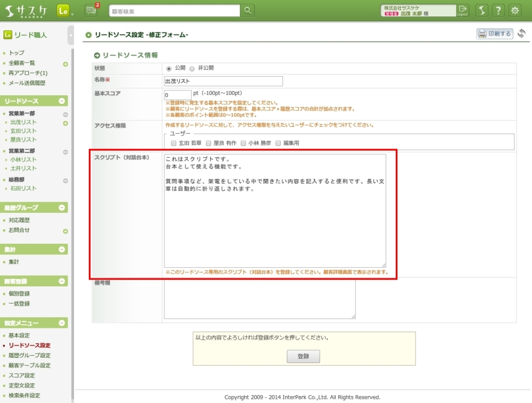Click the refresh arrows icon

pyautogui.click(x=522, y=33)
